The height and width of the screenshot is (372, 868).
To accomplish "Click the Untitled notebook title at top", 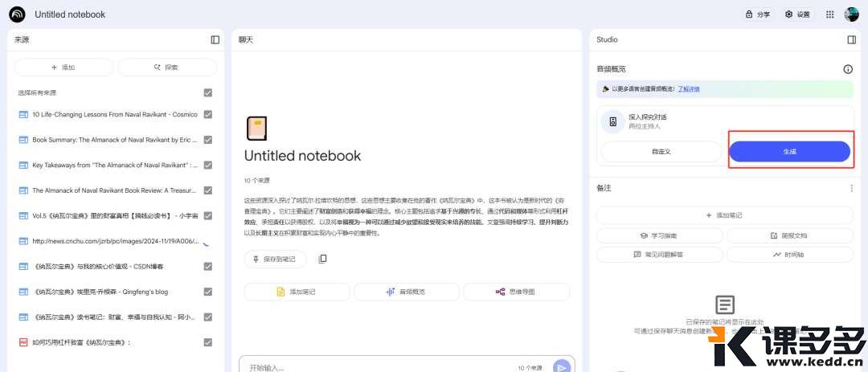I will coord(70,14).
